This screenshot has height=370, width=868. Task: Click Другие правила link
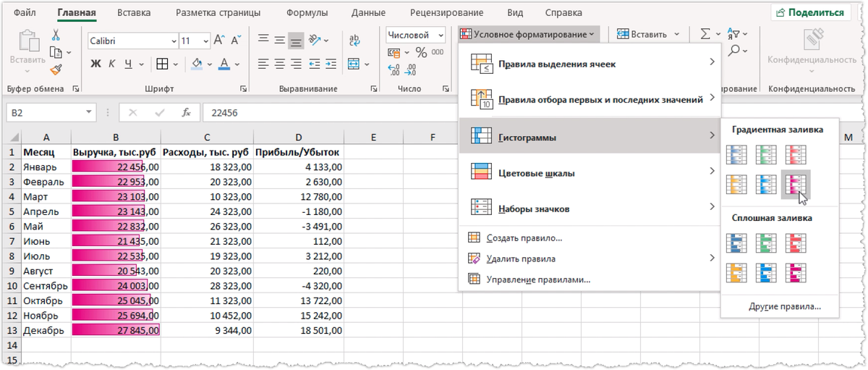(x=785, y=306)
